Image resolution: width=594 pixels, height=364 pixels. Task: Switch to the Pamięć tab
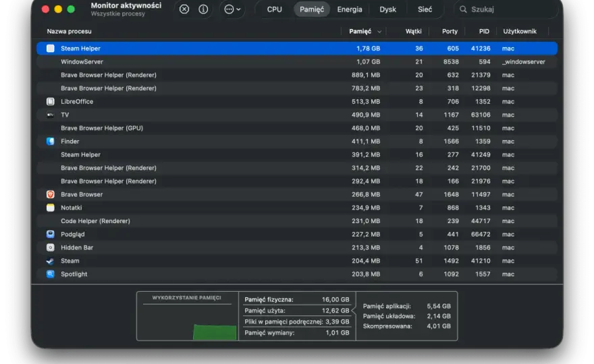[312, 9]
